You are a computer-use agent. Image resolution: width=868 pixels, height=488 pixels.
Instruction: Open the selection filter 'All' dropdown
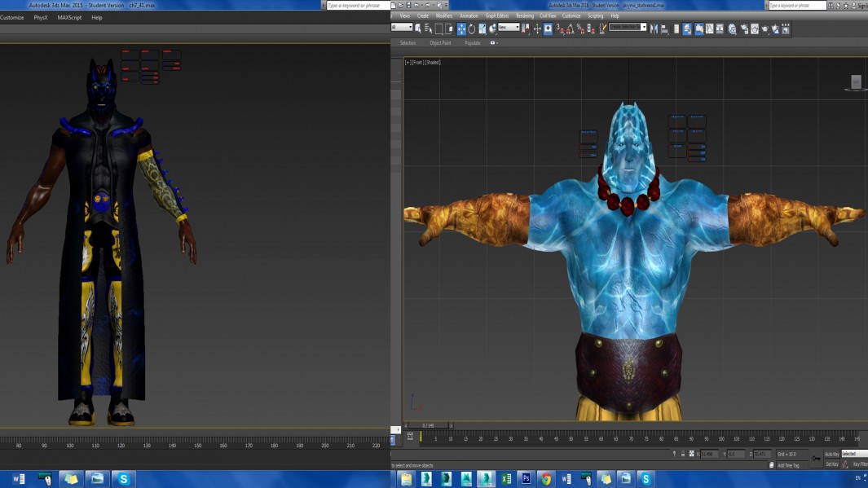(x=402, y=27)
